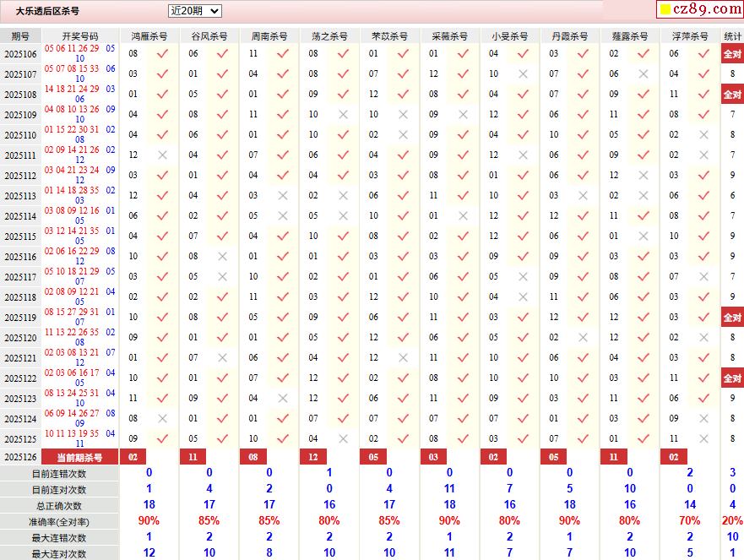Image resolution: width=744 pixels, height=560 pixels.
Task: Click the cross mark for 谷风杀号 in row 2025116
Action: [x=222, y=256]
